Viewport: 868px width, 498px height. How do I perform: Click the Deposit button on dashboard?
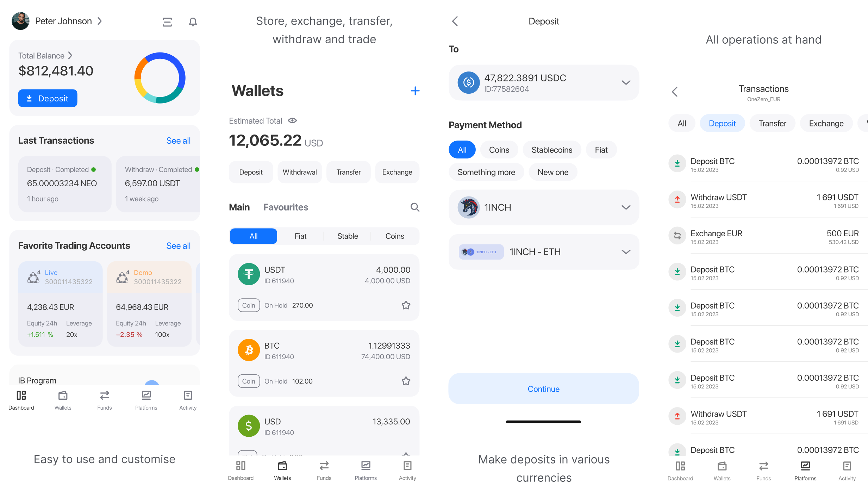[x=47, y=98]
